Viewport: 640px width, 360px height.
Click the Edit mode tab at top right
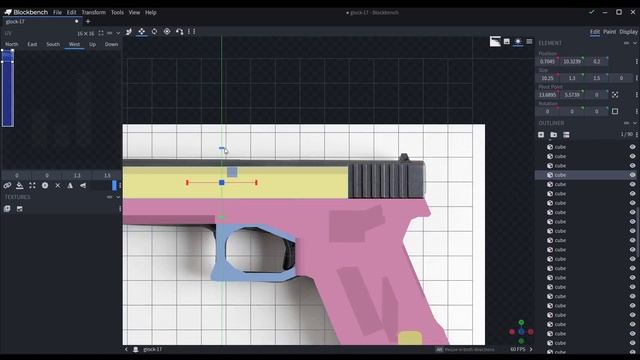595,32
